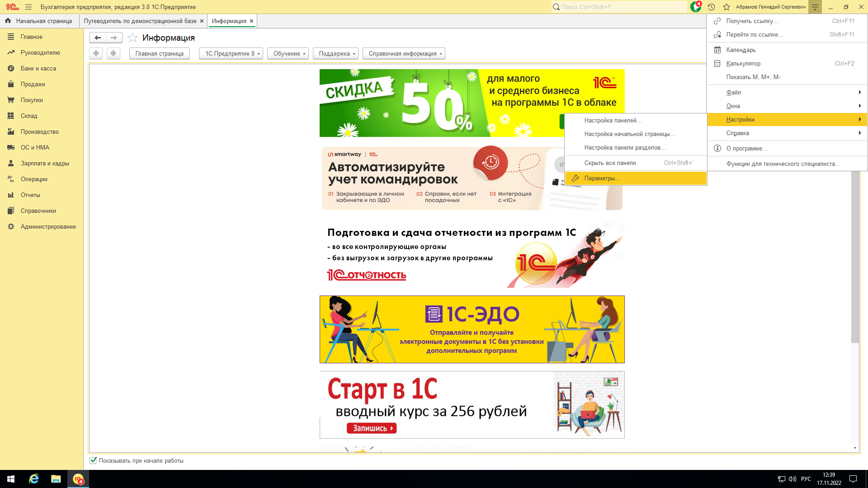Open О программе menu item
The width and height of the screenshot is (868, 488).
[787, 149]
